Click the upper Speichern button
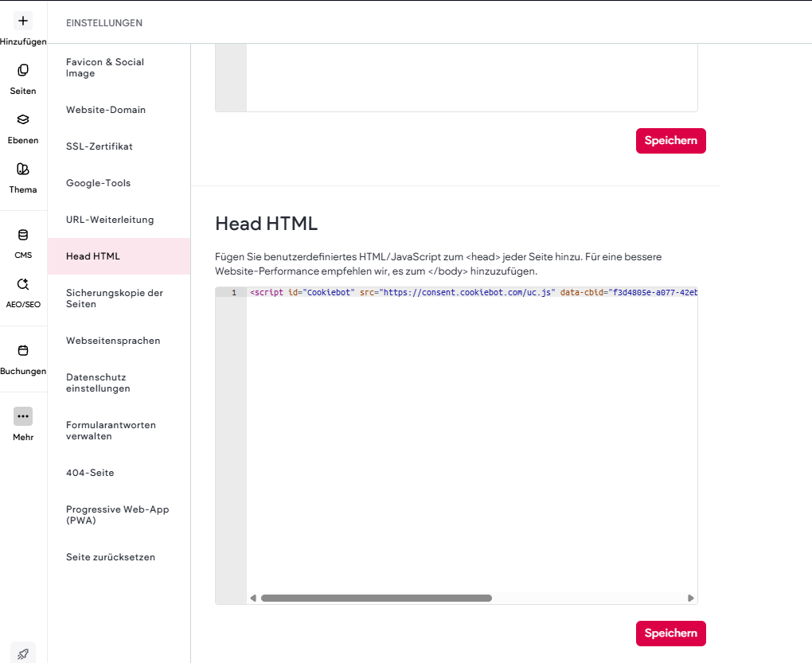 pos(670,140)
